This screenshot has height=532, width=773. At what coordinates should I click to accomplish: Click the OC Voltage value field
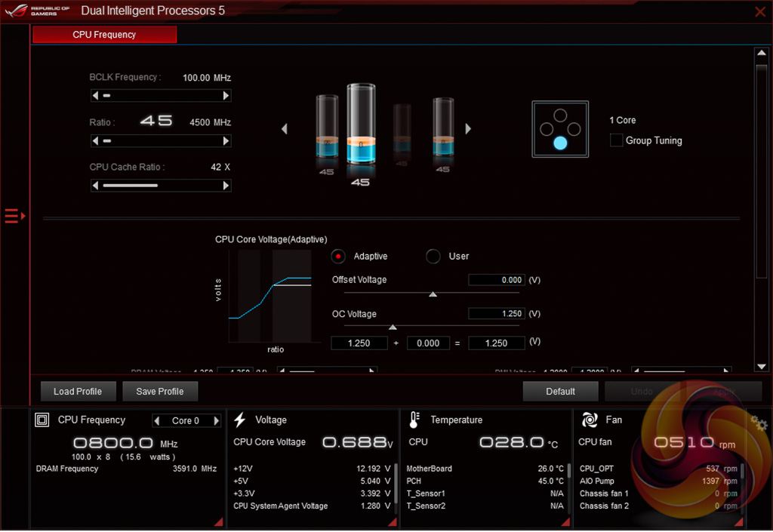(x=497, y=314)
